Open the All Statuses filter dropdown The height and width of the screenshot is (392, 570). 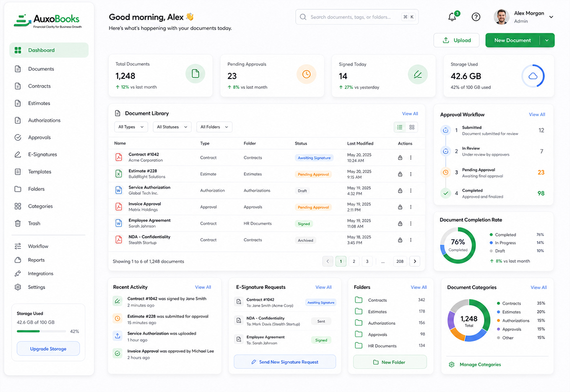pyautogui.click(x=172, y=127)
